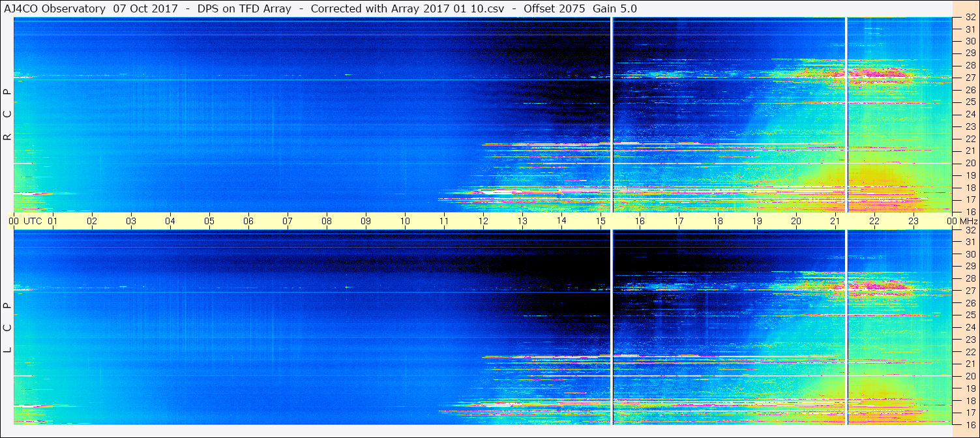Click the vertical 'L C P' panel label
Screen dimensions: 980x438
(x=8, y=327)
